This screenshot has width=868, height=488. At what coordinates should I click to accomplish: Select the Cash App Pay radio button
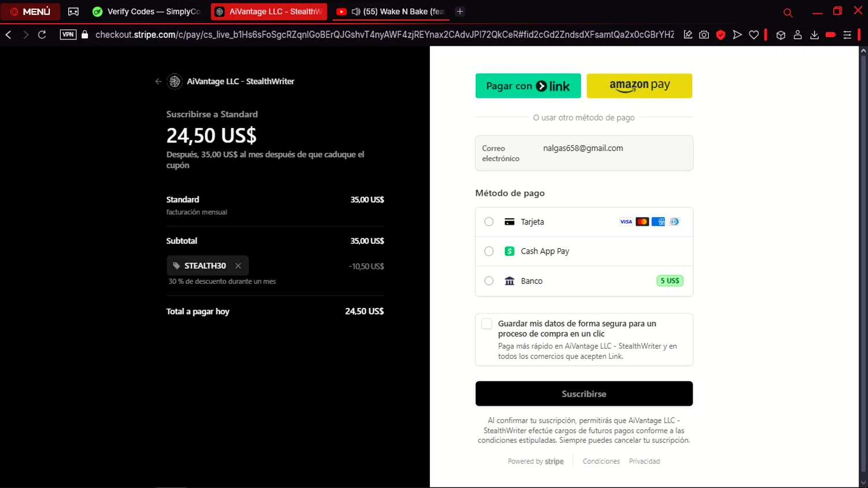coord(489,251)
